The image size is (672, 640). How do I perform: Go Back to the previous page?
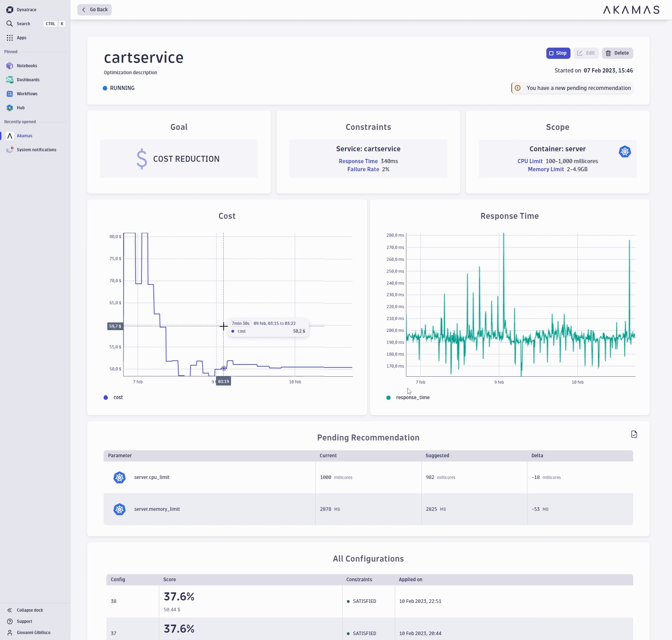(x=94, y=9)
